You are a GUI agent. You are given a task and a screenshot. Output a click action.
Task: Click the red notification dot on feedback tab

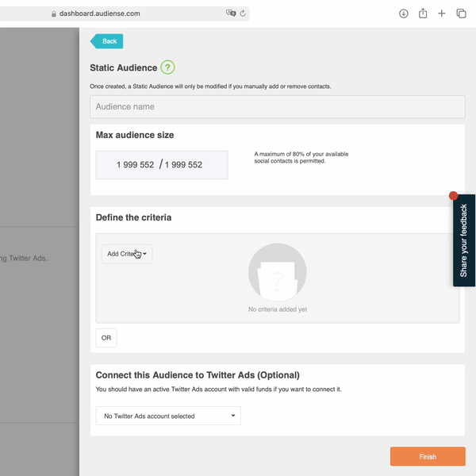pyautogui.click(x=454, y=196)
